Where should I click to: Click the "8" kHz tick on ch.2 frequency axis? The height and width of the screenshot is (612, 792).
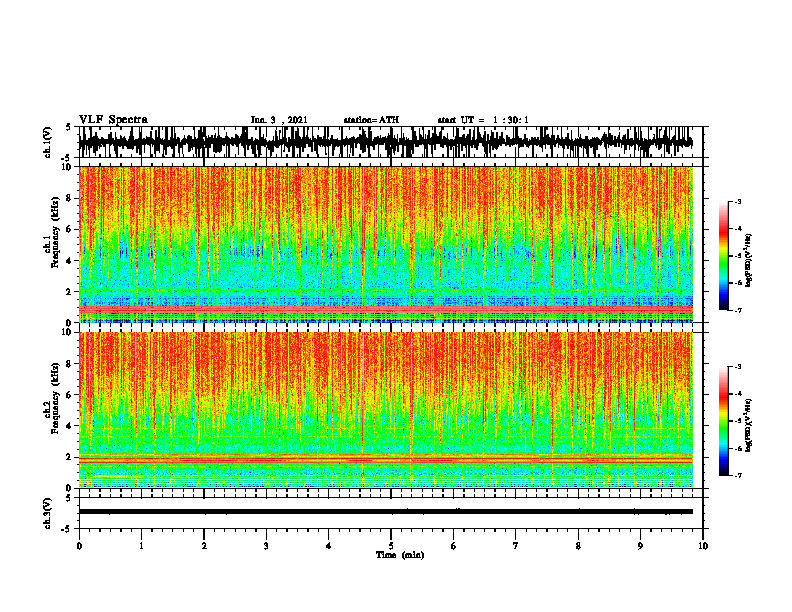pyautogui.click(x=70, y=364)
